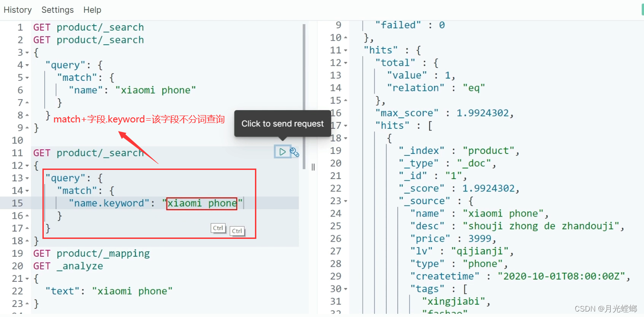
Task: Click editor gutter line number 10
Action: 17,141
